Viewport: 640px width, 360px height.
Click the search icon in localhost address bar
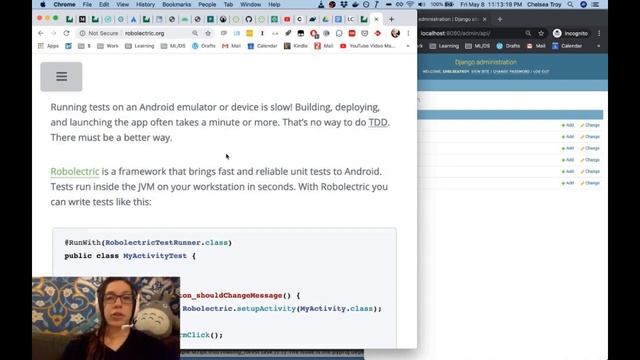pos(528,33)
